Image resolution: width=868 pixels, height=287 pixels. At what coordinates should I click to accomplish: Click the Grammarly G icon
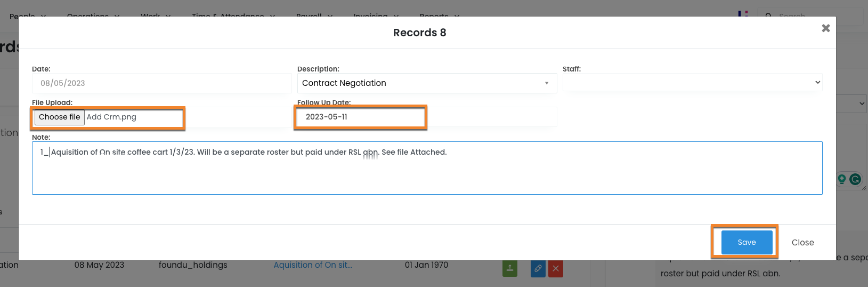point(855,179)
